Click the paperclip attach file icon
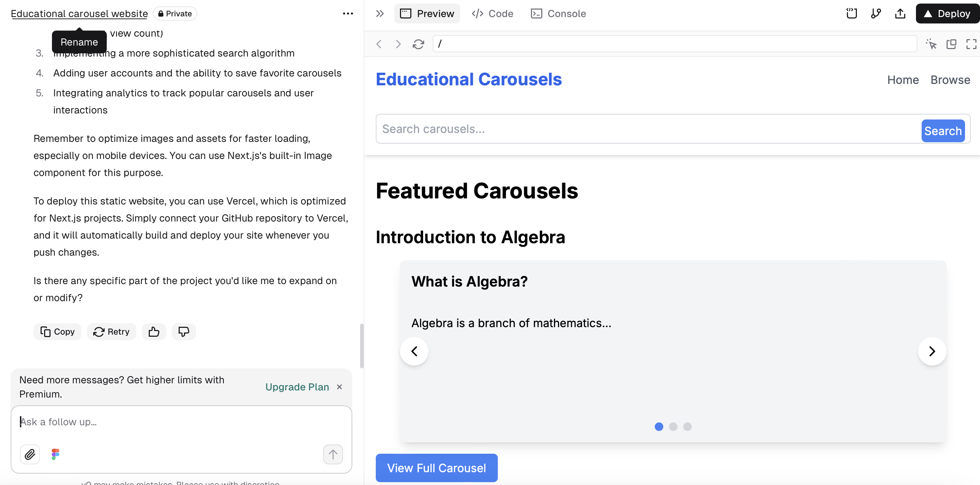 [30, 454]
